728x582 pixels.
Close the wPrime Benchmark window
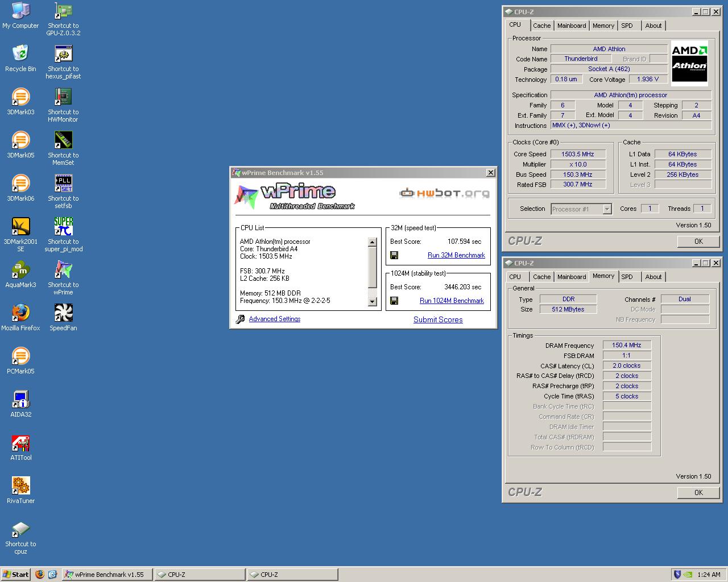tap(490, 173)
